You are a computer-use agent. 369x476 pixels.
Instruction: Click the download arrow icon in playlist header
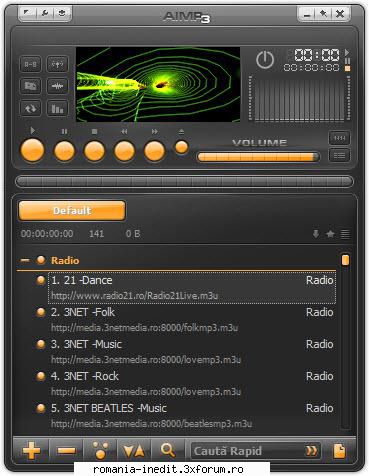pos(316,234)
